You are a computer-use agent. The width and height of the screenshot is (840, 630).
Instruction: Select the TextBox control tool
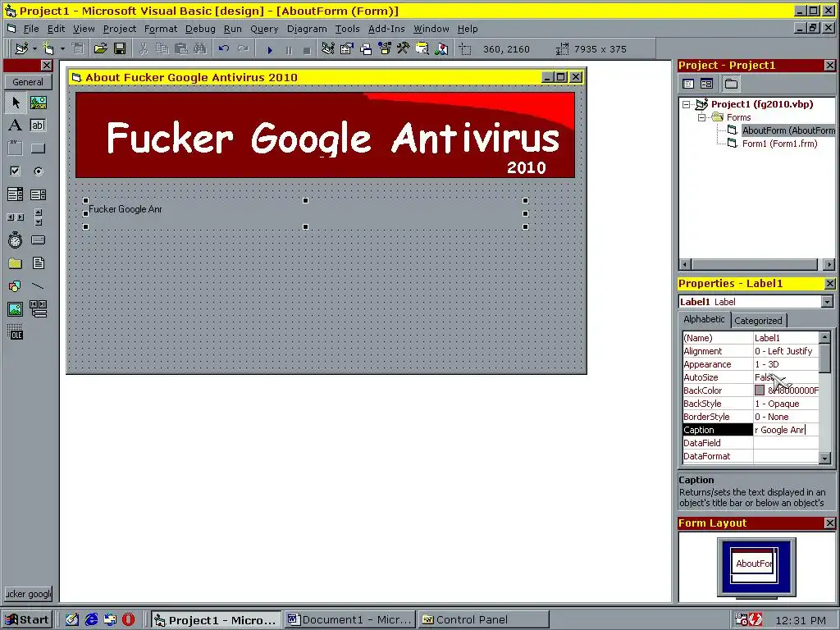tap(38, 125)
